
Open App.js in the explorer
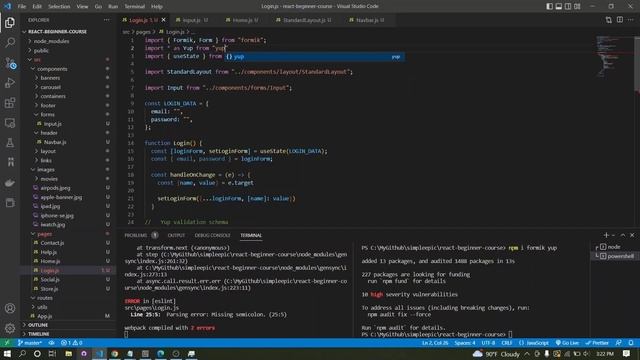point(44,316)
